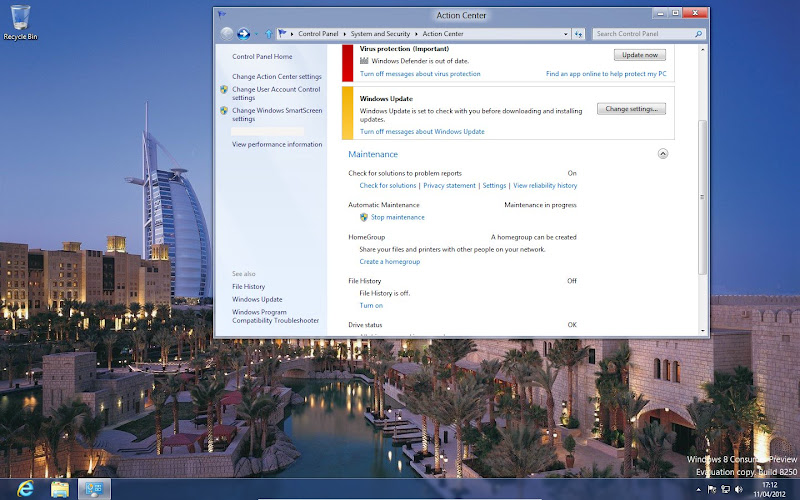The image size is (800, 500).
Task: Click the flag icon in address bar
Action: (x=282, y=34)
